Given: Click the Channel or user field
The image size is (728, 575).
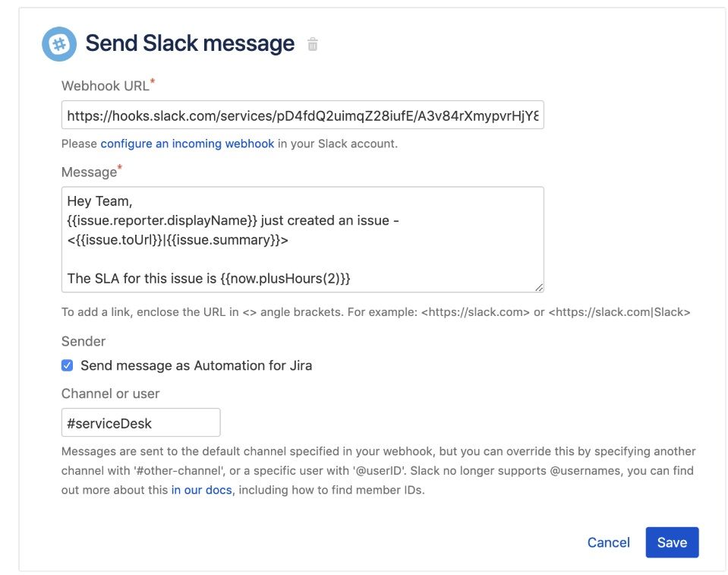Looking at the screenshot, I should click(x=140, y=422).
